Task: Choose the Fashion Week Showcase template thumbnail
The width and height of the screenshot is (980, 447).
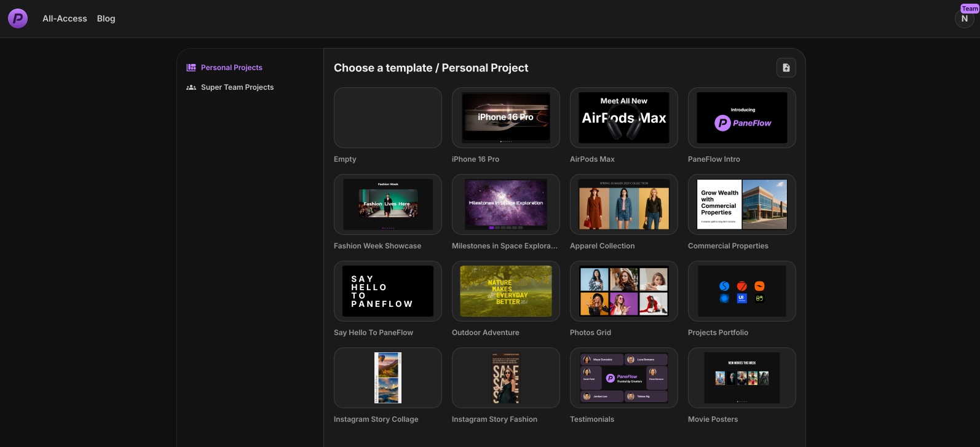Action: [388, 204]
